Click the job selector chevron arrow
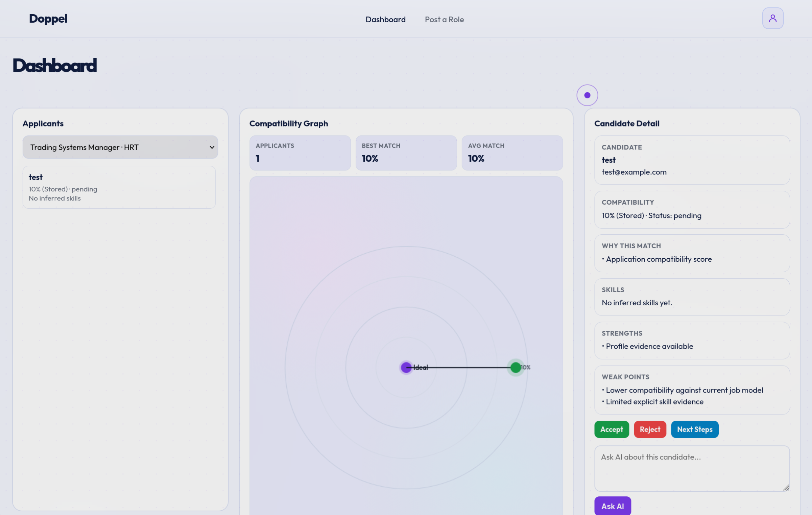The image size is (812, 515). coord(212,147)
